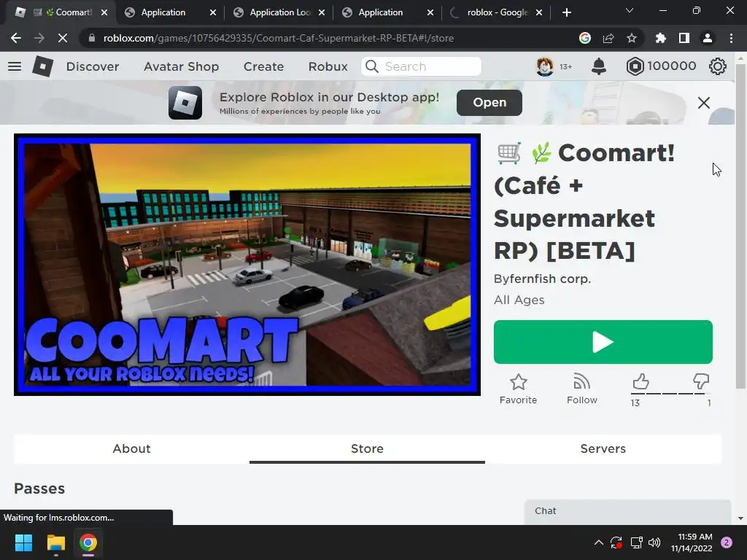Open the Robux page

click(328, 66)
